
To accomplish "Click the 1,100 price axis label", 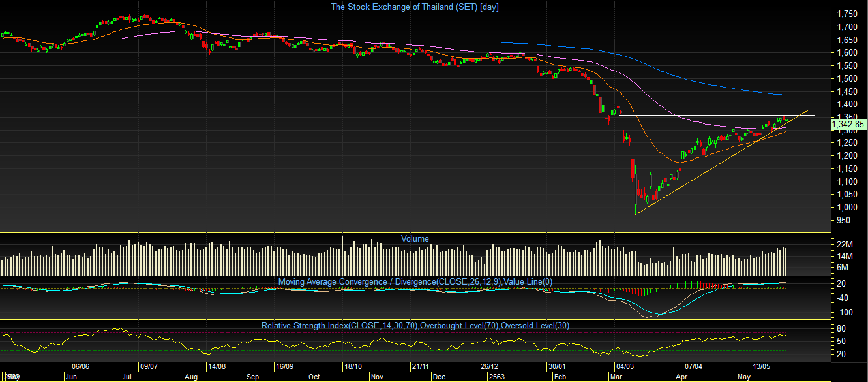I will point(847,182).
